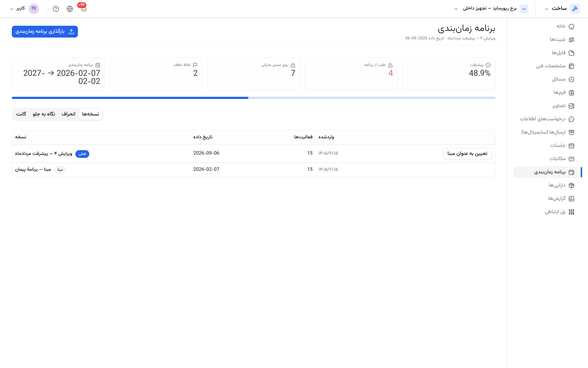The height and width of the screenshot is (368, 588).
Task: Open the help question mark icon
Action: point(56,9)
